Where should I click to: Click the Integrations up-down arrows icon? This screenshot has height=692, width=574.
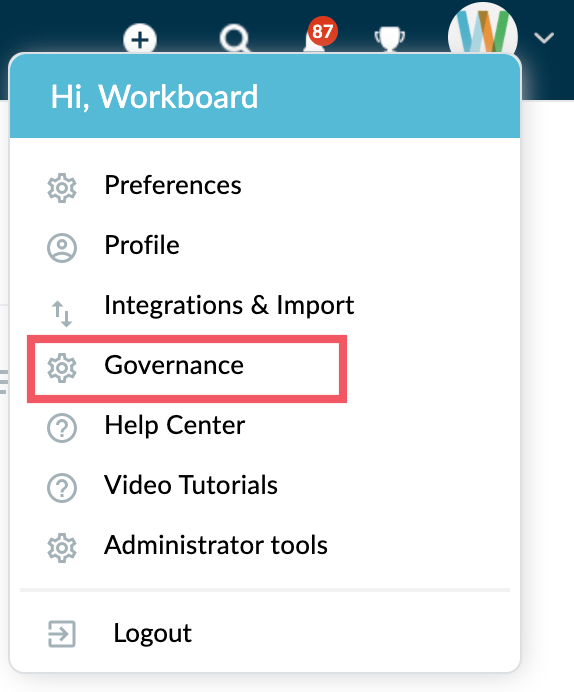(x=62, y=313)
